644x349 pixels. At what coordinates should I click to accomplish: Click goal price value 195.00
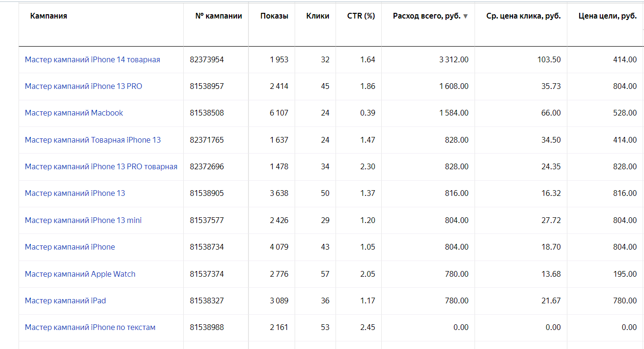pyautogui.click(x=625, y=274)
